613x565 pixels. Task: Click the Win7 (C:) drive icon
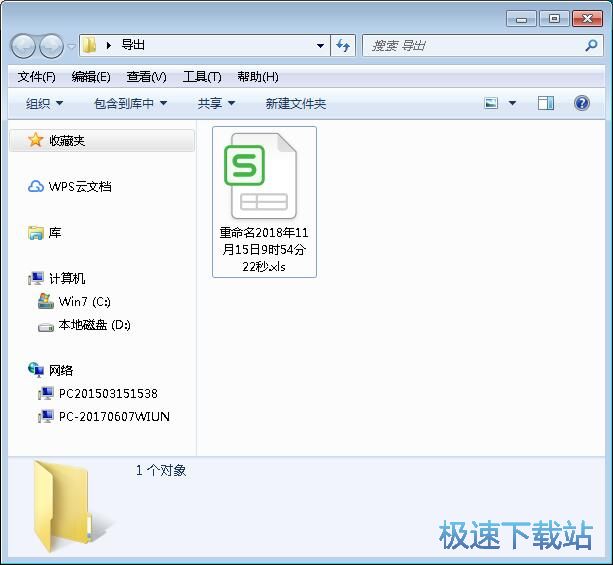[46, 301]
